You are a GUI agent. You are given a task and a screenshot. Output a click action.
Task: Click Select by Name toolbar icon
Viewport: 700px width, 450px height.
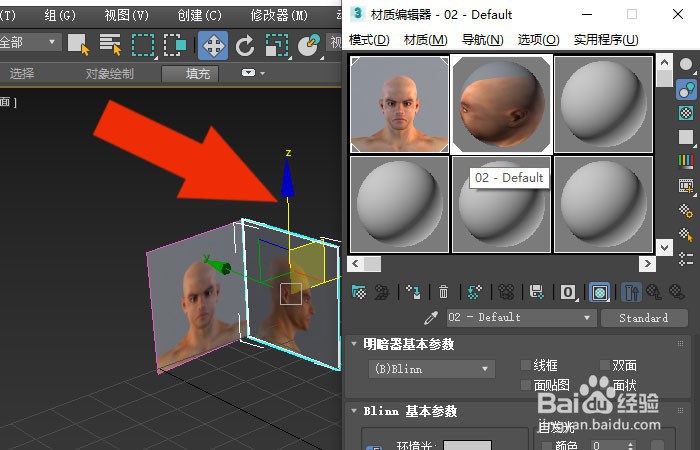pyautogui.click(x=110, y=45)
